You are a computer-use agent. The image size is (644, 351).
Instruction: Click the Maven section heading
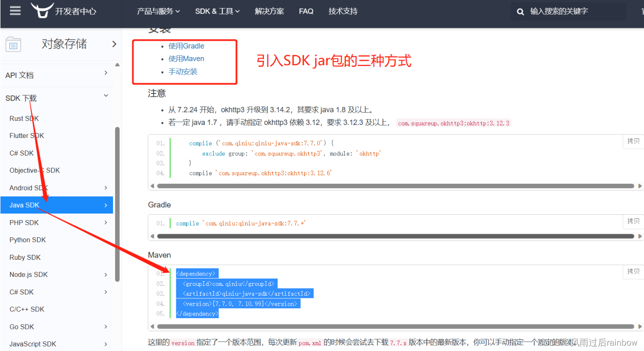point(160,255)
